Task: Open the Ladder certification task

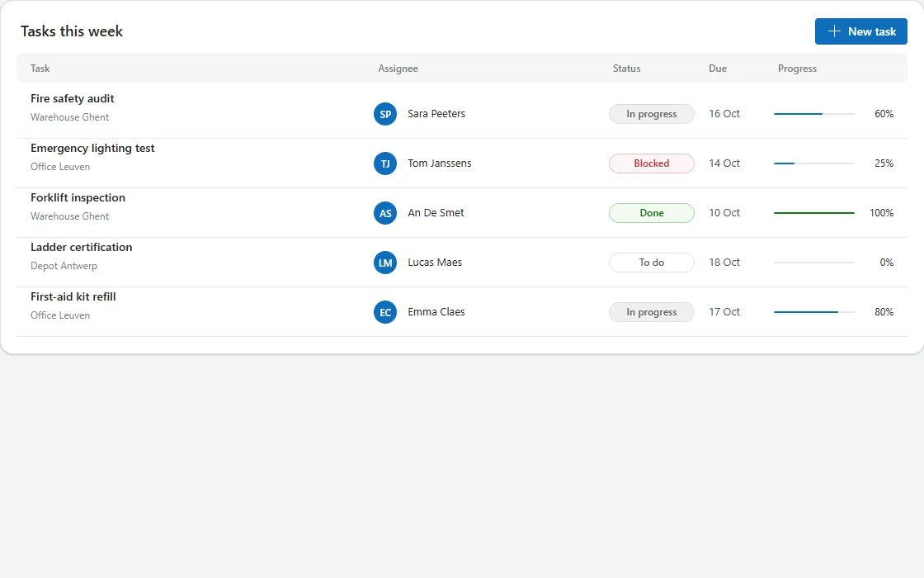Action: click(82, 247)
